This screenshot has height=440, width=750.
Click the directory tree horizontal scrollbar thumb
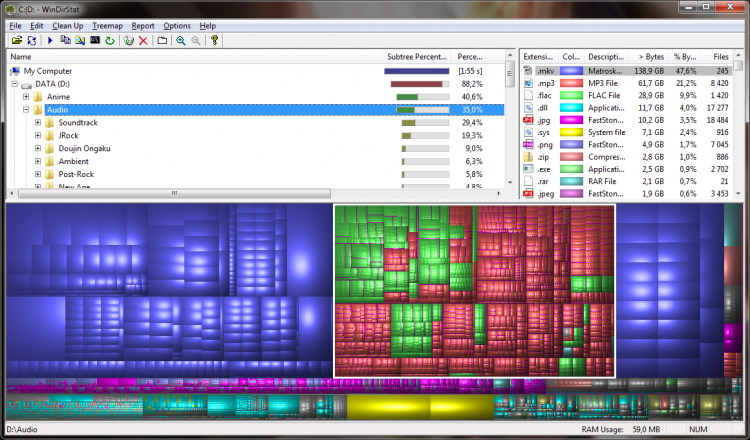pos(175,194)
